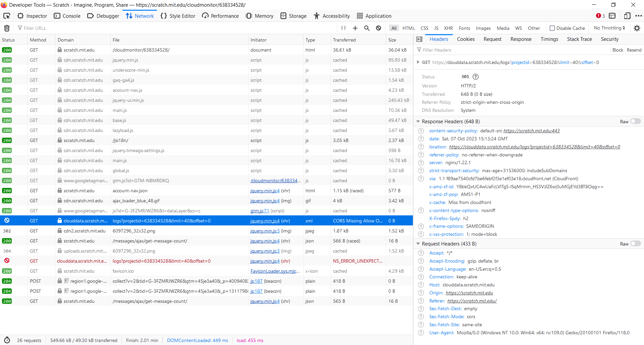Open the toolbox more options menu
644x345 pixels.
[638, 16]
